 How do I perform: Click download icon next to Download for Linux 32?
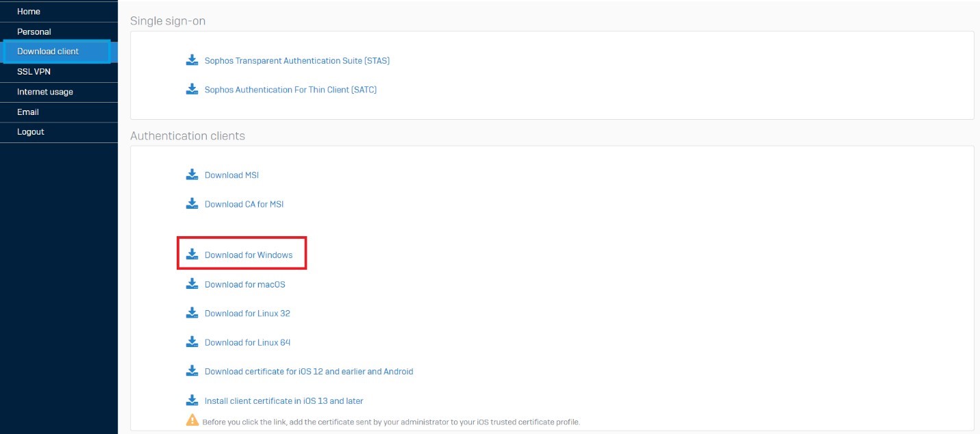click(x=192, y=313)
